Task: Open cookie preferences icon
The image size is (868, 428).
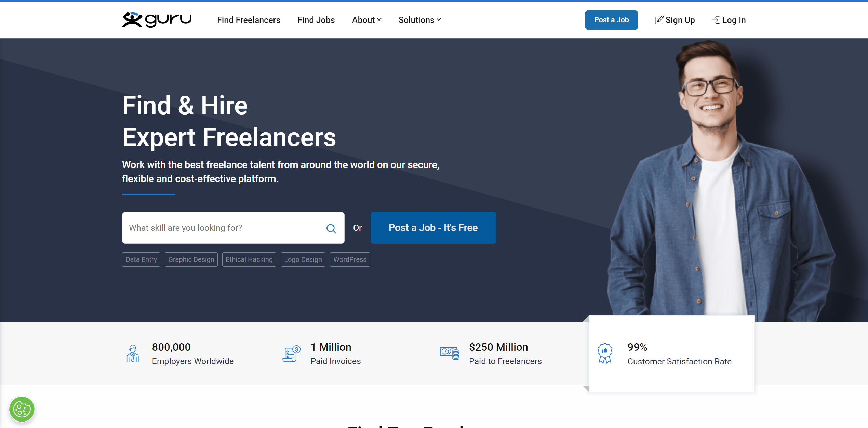Action: coord(22,409)
